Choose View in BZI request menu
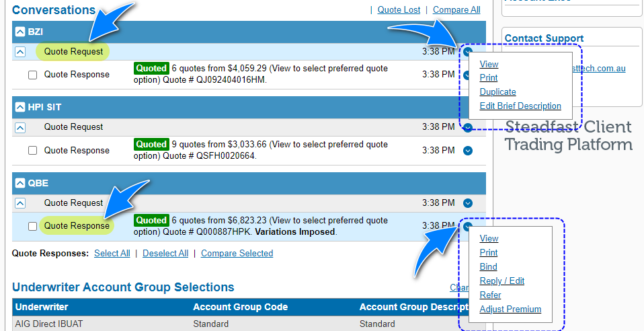 (489, 64)
